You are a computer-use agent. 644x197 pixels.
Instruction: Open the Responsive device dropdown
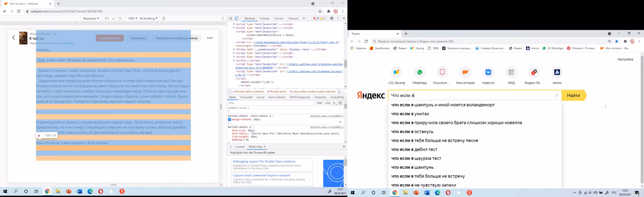pyautogui.click(x=91, y=18)
